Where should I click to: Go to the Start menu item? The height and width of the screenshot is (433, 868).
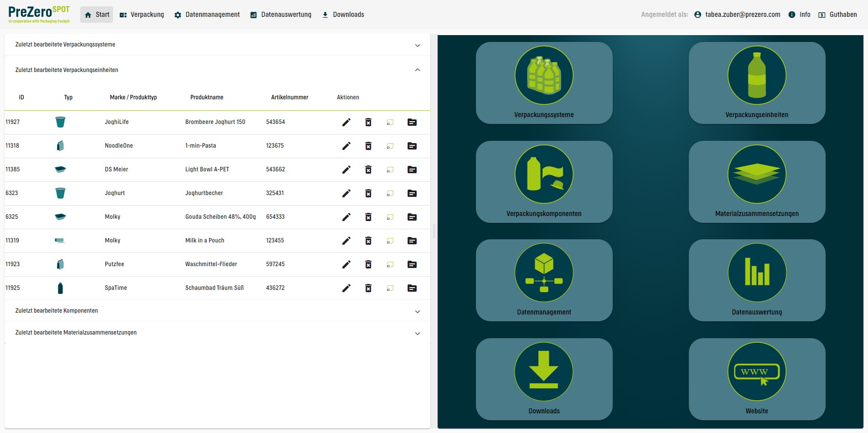pos(97,15)
